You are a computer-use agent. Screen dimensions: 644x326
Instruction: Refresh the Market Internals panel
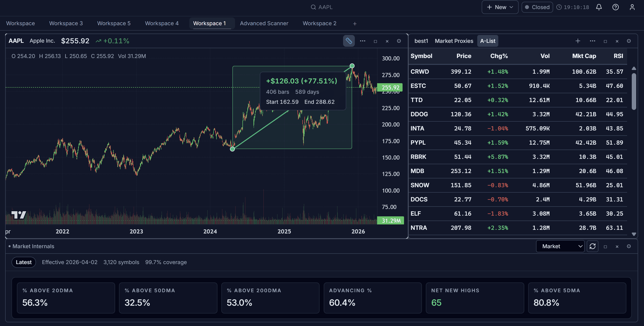593,246
